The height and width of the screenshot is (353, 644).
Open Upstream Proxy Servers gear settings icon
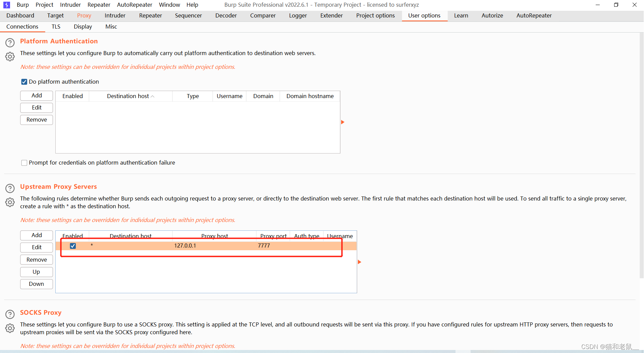click(10, 202)
